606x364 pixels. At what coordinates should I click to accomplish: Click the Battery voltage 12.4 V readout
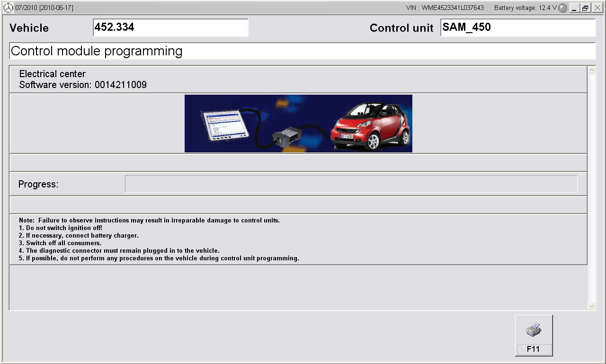click(525, 8)
